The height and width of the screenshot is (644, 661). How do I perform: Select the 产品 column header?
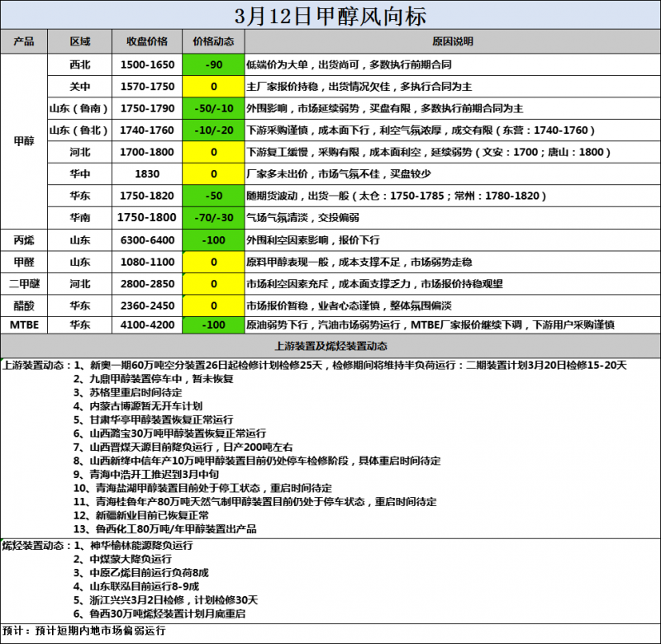coord(24,41)
